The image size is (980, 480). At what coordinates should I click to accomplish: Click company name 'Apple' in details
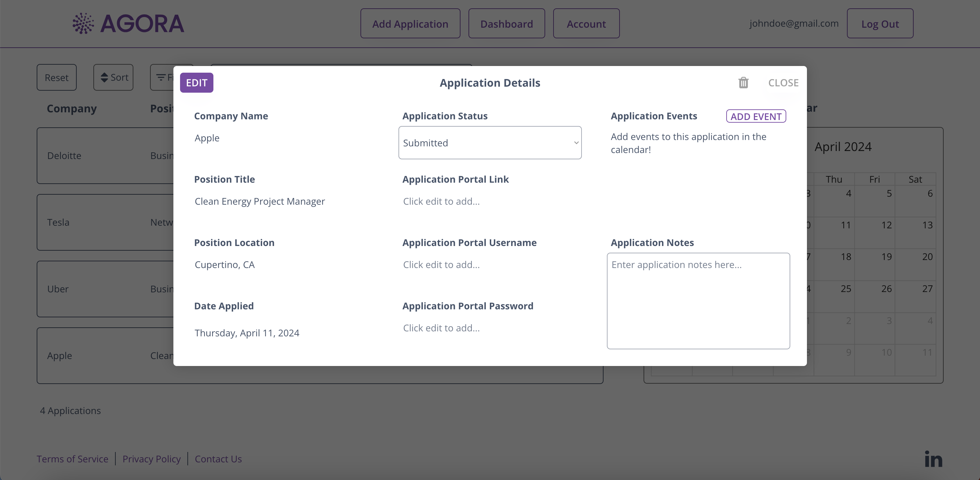pos(207,138)
